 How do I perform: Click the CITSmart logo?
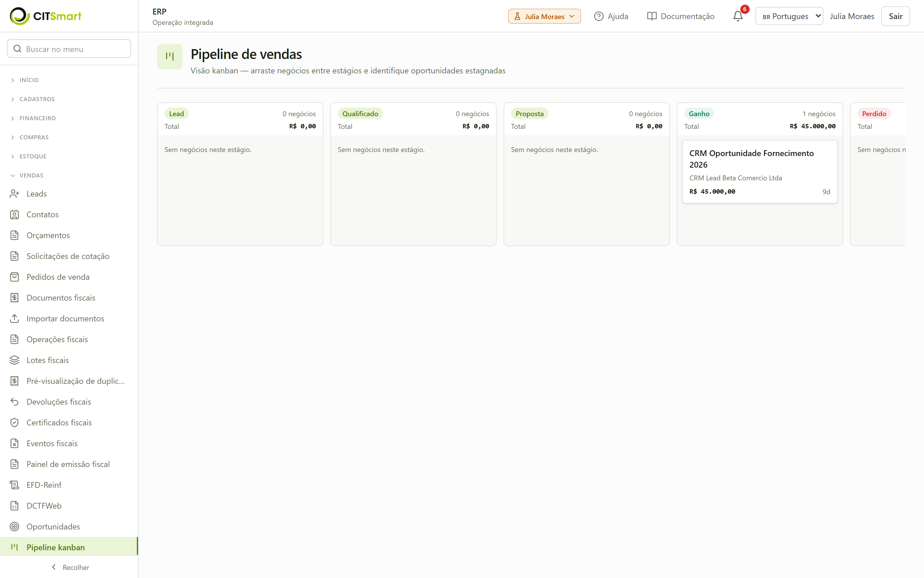point(45,16)
